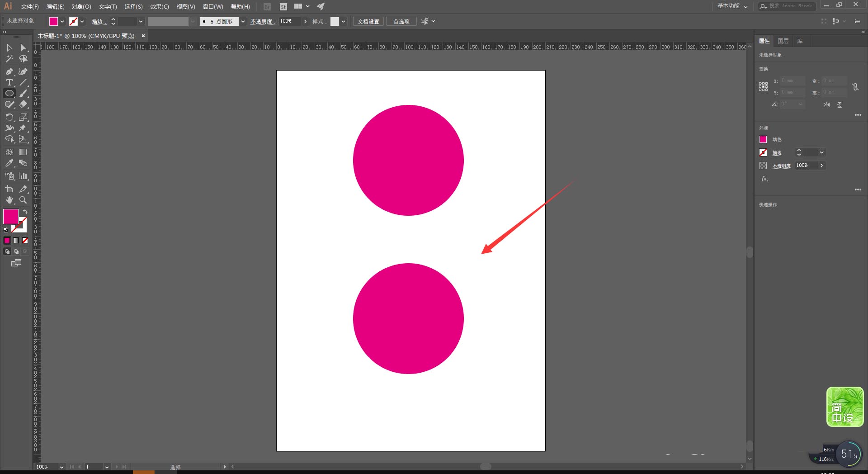Click the 首选项 button
Image resolution: width=868 pixels, height=474 pixels.
pos(401,22)
